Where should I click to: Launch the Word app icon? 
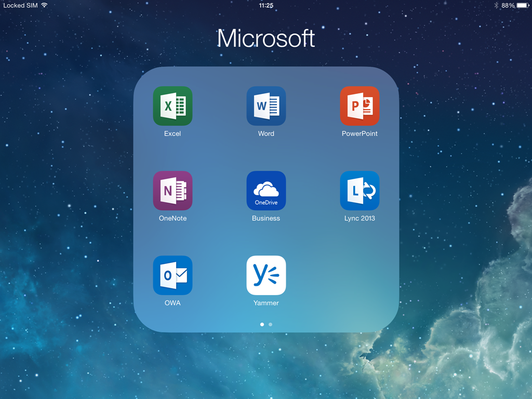pos(266,106)
